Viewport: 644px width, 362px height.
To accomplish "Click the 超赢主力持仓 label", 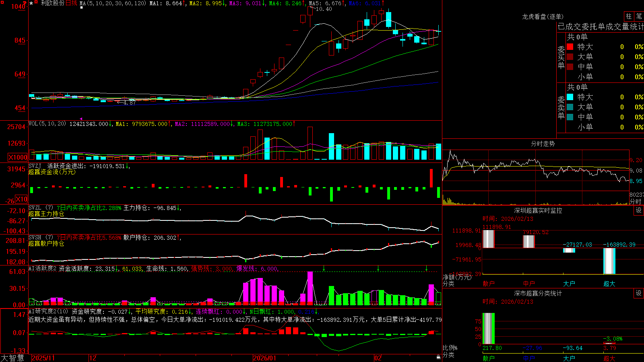I will click(46, 214).
